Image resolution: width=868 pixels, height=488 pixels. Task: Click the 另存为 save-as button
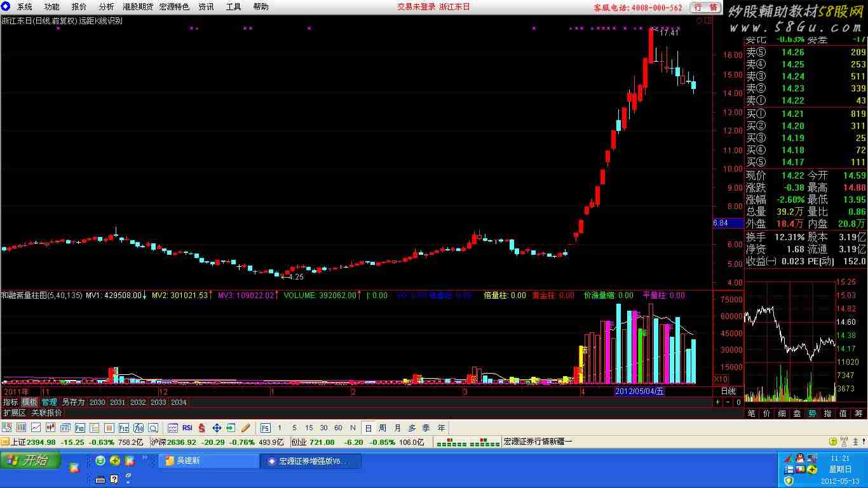point(73,402)
